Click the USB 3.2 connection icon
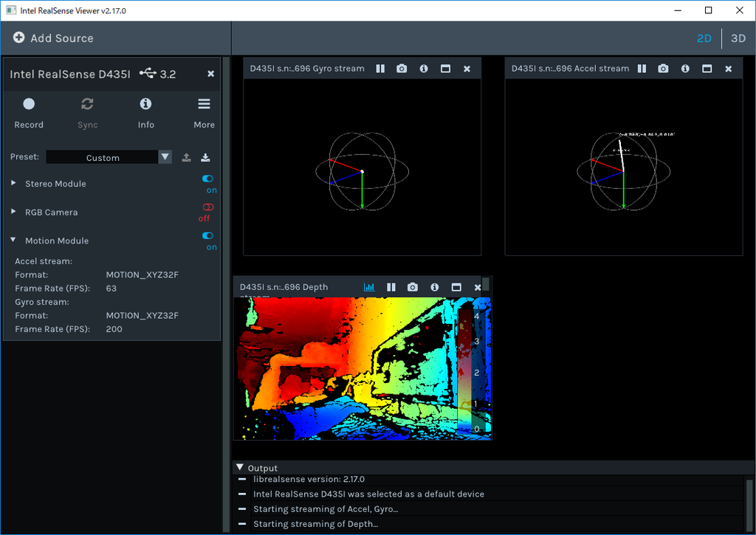Screen dimensions: 756x535 (148, 73)
